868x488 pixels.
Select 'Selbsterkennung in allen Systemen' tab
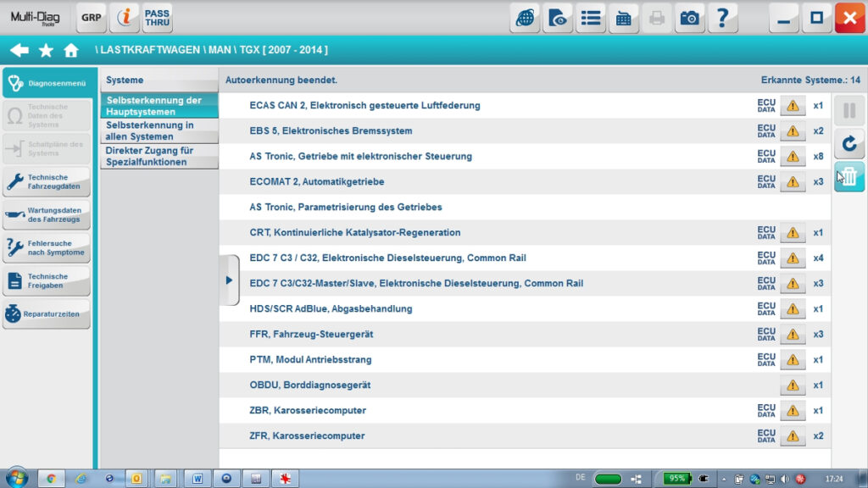click(x=159, y=130)
